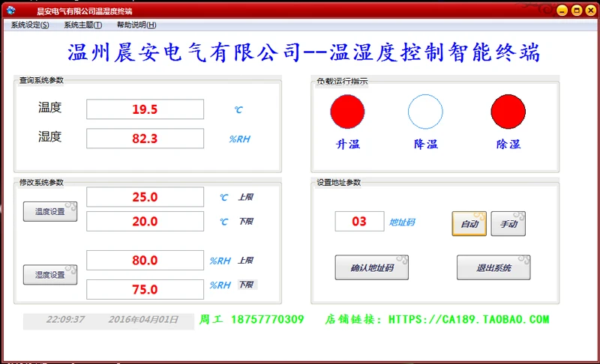This screenshot has width=600, height=364.
Task: Switch to 手动 mode
Action: [x=508, y=223]
